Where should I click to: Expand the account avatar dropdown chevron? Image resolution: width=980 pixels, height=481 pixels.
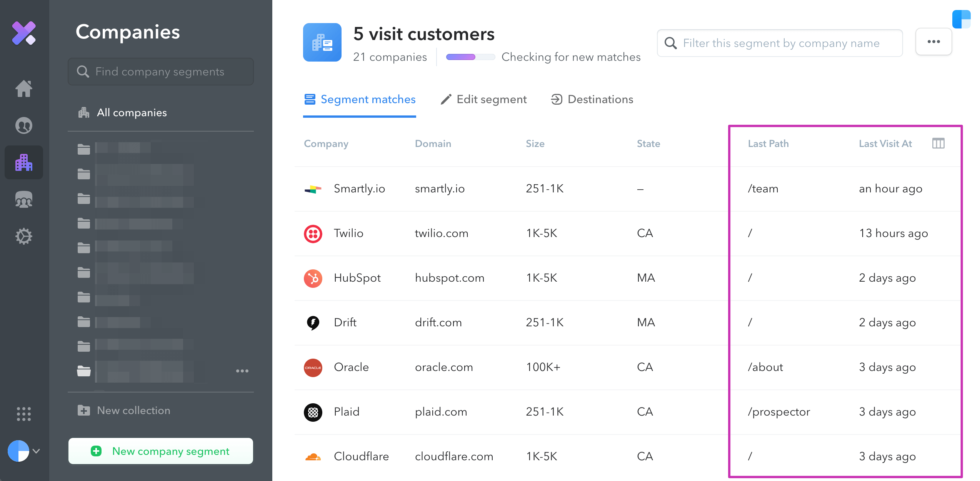point(37,451)
